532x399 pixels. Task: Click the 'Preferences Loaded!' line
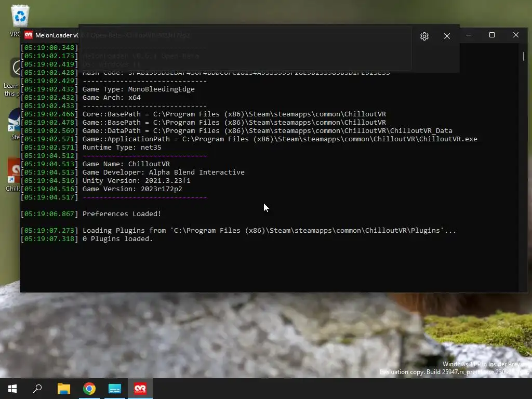122,214
